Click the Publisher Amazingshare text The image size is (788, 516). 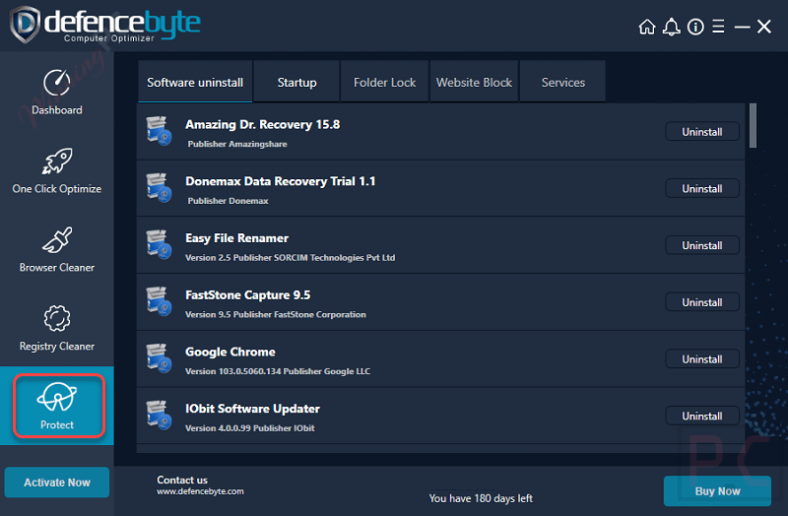pos(237,144)
